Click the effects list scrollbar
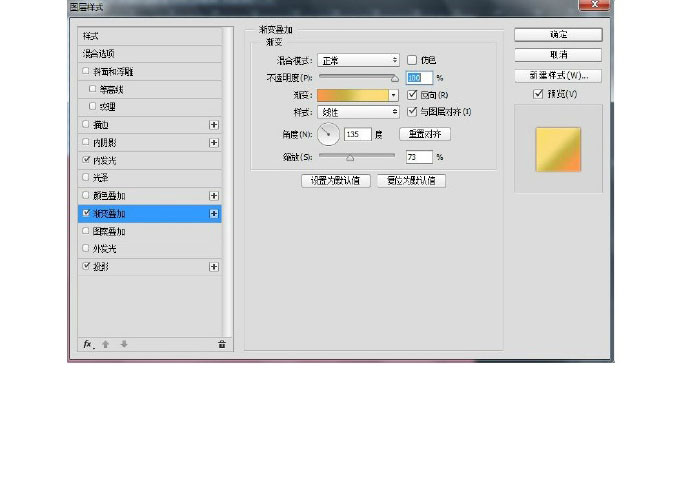This screenshot has height=480, width=690. pyautogui.click(x=227, y=183)
